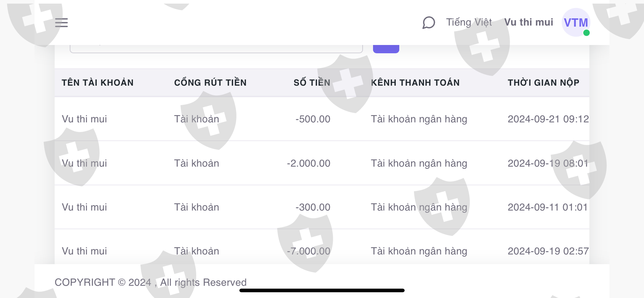
Task: Sort by the SỐ TIỀN column header
Action: coord(312,83)
